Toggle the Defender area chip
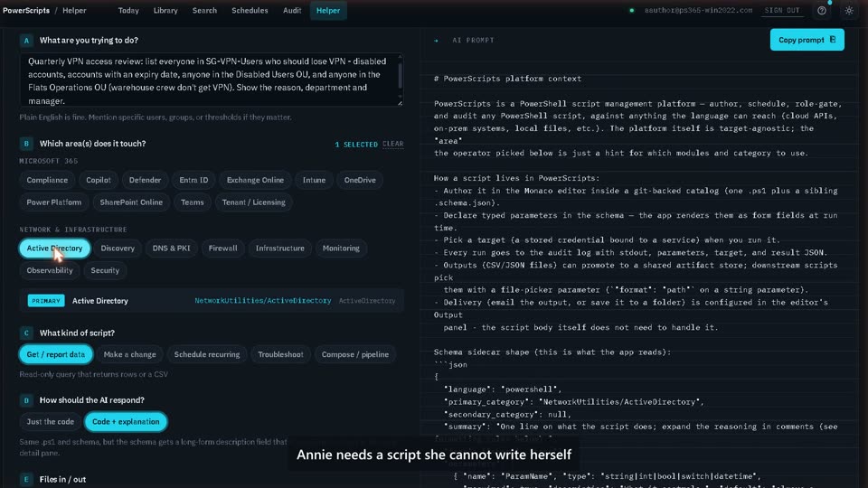This screenshot has width=868, height=488. pos(145,180)
